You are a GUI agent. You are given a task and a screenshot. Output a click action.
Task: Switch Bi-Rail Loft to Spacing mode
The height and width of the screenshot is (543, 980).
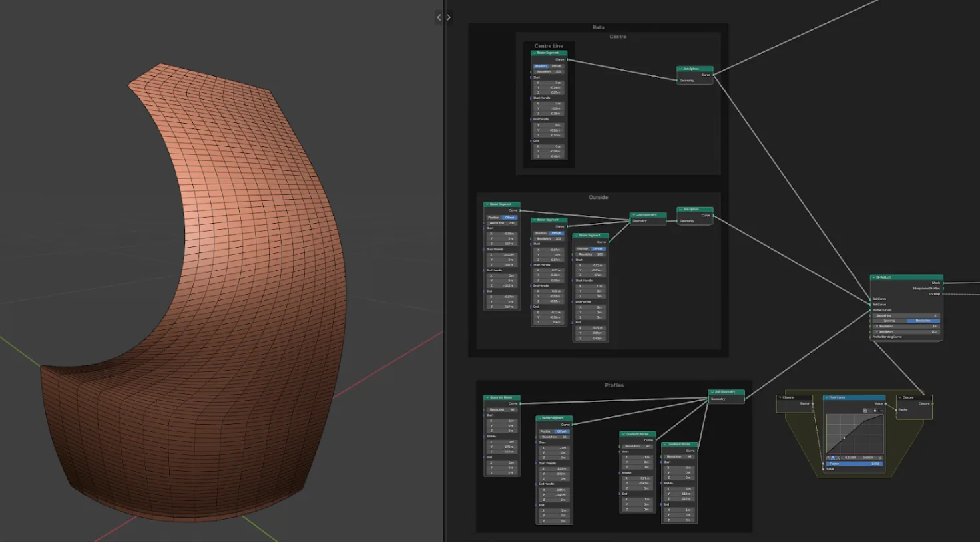pyautogui.click(x=889, y=321)
